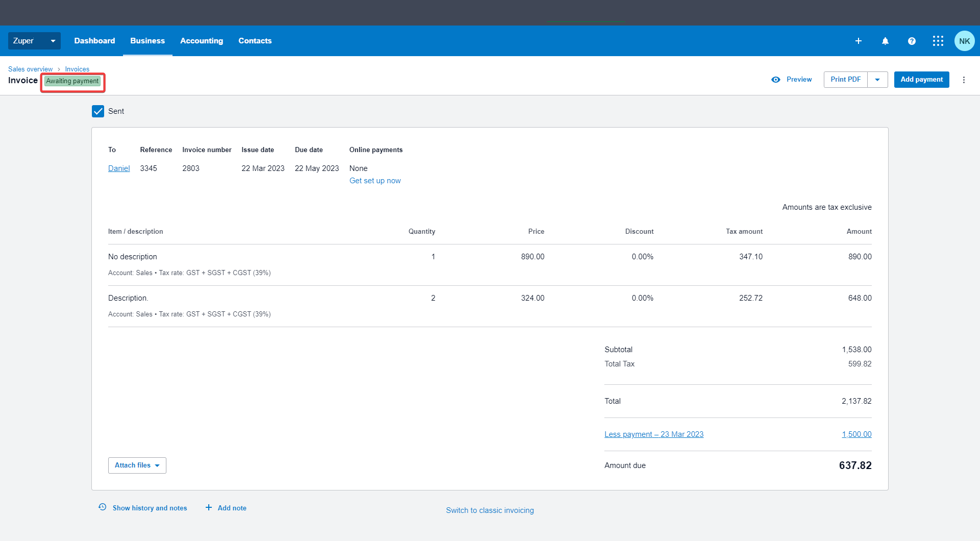Open the Less payment 23 Mar 2023 link
The image size is (980, 541).
pyautogui.click(x=654, y=434)
